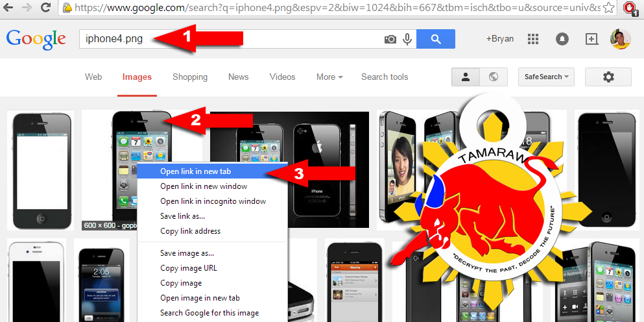Select Save link as...

(x=212, y=216)
